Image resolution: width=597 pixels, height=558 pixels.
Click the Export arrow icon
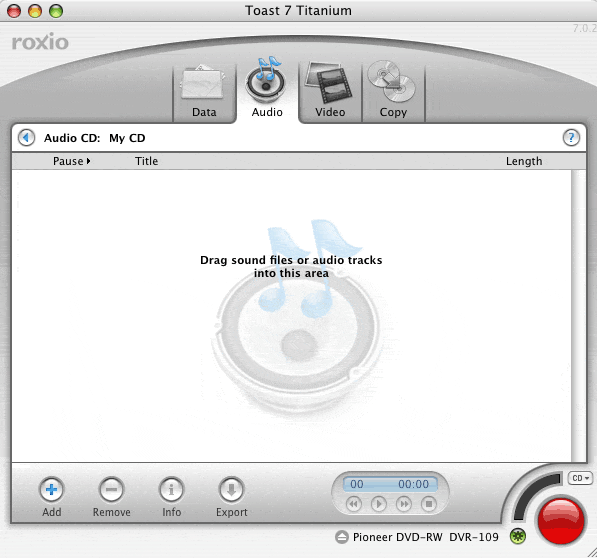pos(231,489)
